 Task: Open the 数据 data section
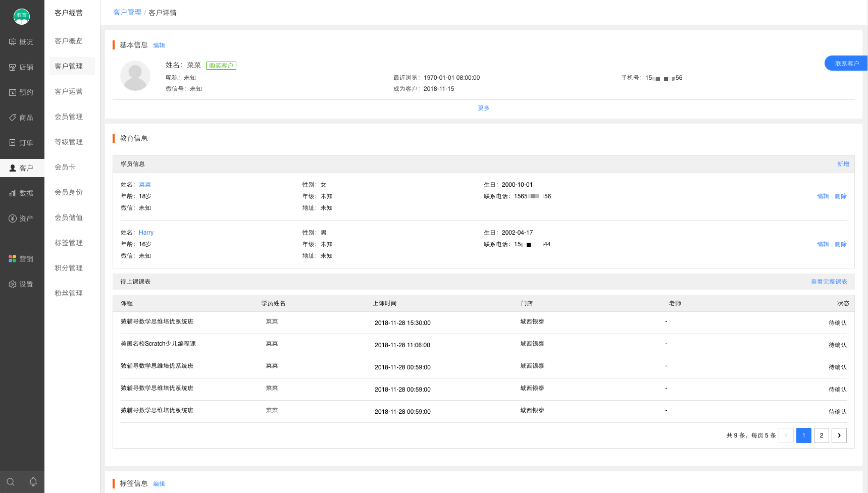coord(22,193)
